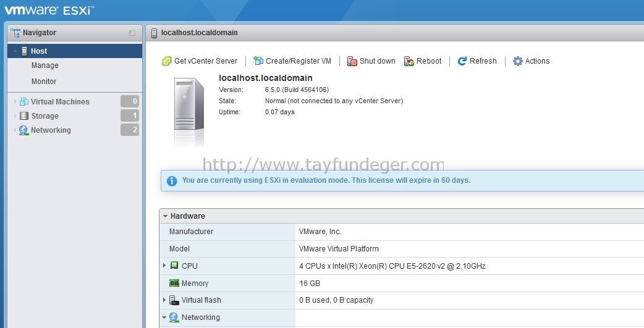
Task: Expand the CPU row details
Action: click(164, 266)
